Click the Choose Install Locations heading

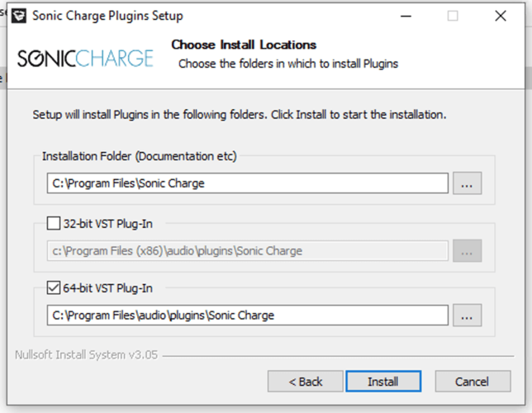[x=244, y=45]
